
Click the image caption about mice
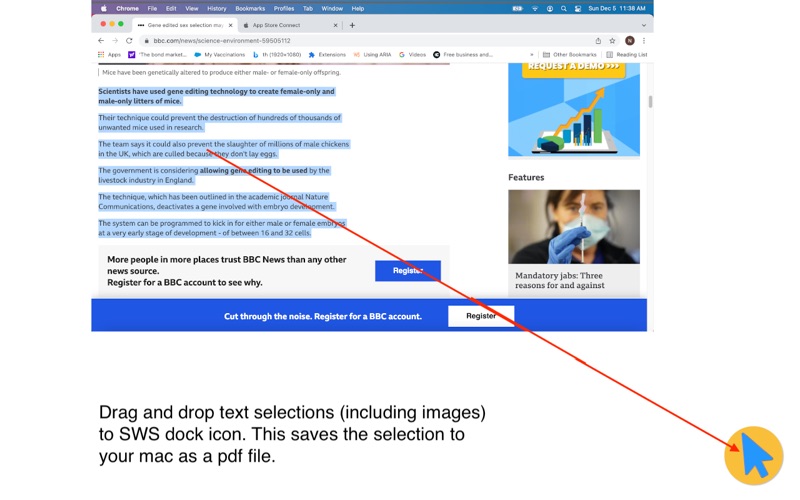point(221,72)
